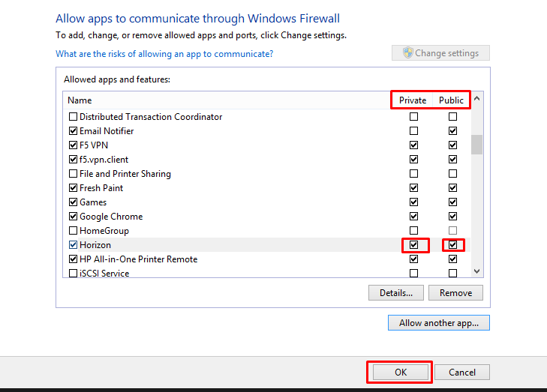The image size is (547, 392).
Task: Enable File and Printer Sharing checkbox
Action: [x=74, y=174]
